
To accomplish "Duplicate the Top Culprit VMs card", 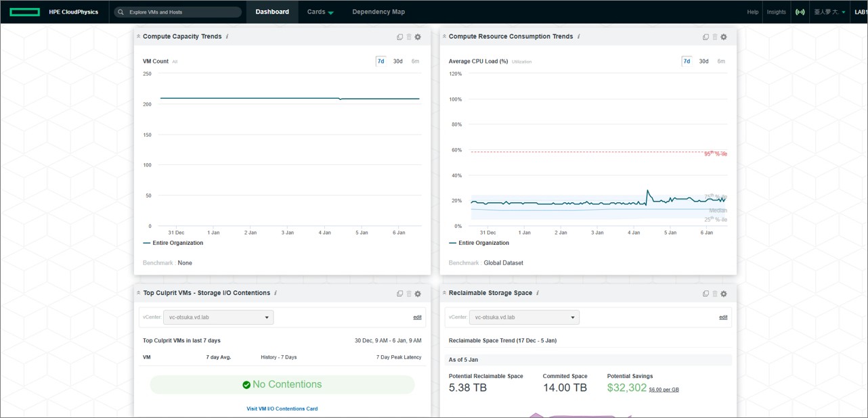I will (x=399, y=294).
